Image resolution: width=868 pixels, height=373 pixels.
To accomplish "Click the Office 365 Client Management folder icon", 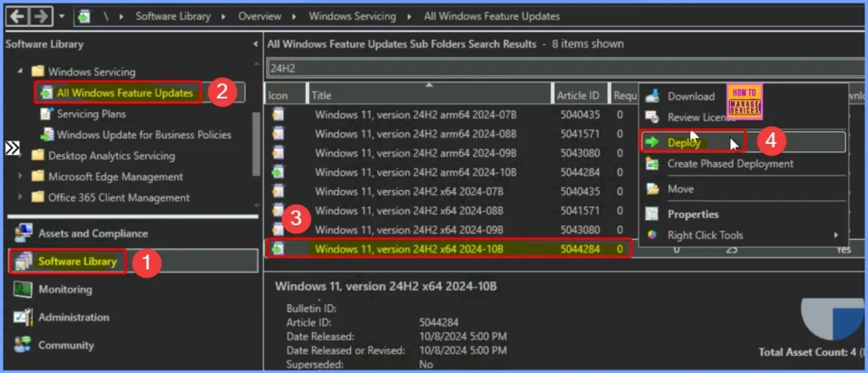I will click(37, 198).
